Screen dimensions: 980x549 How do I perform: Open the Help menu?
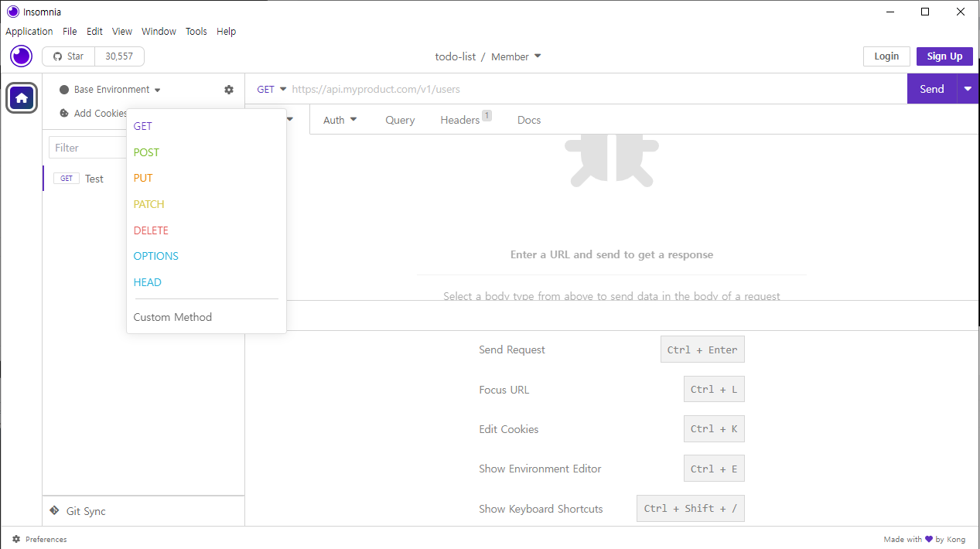pos(227,32)
